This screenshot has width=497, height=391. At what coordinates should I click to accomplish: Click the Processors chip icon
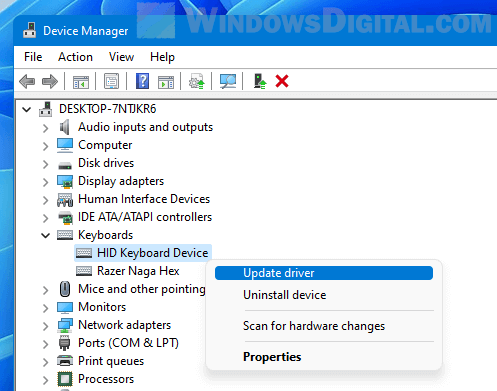point(65,379)
